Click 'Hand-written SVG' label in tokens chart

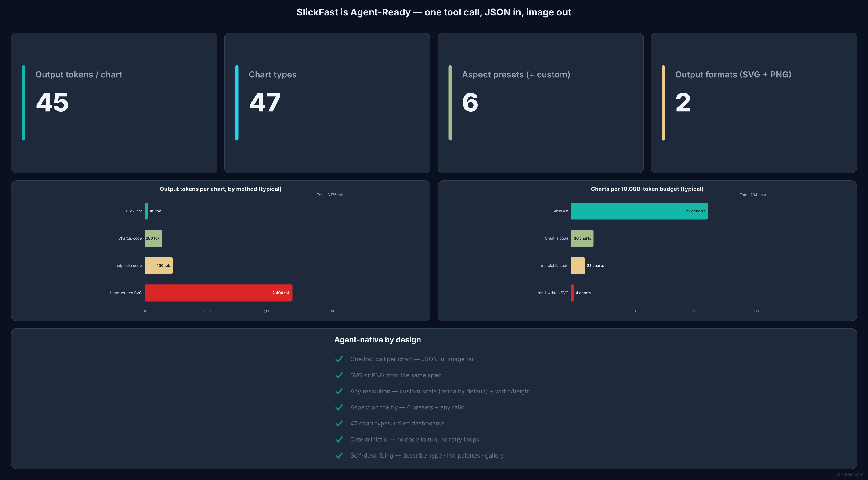(126, 293)
